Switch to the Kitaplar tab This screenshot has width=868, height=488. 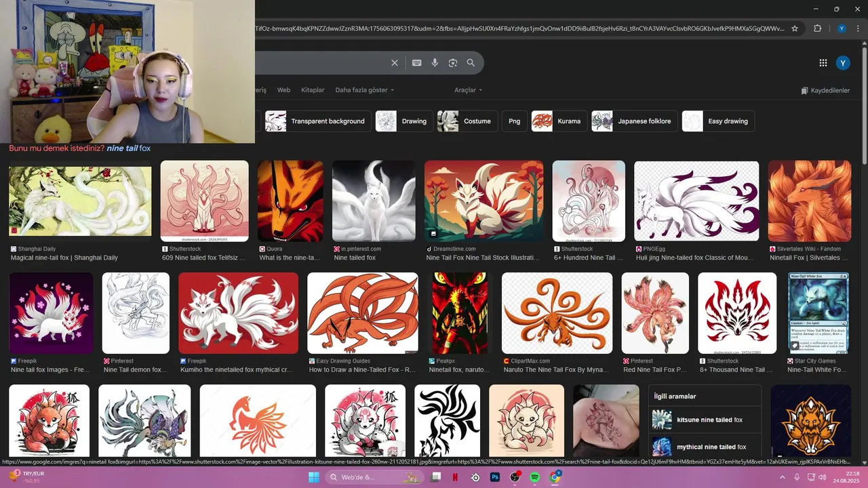(x=313, y=90)
